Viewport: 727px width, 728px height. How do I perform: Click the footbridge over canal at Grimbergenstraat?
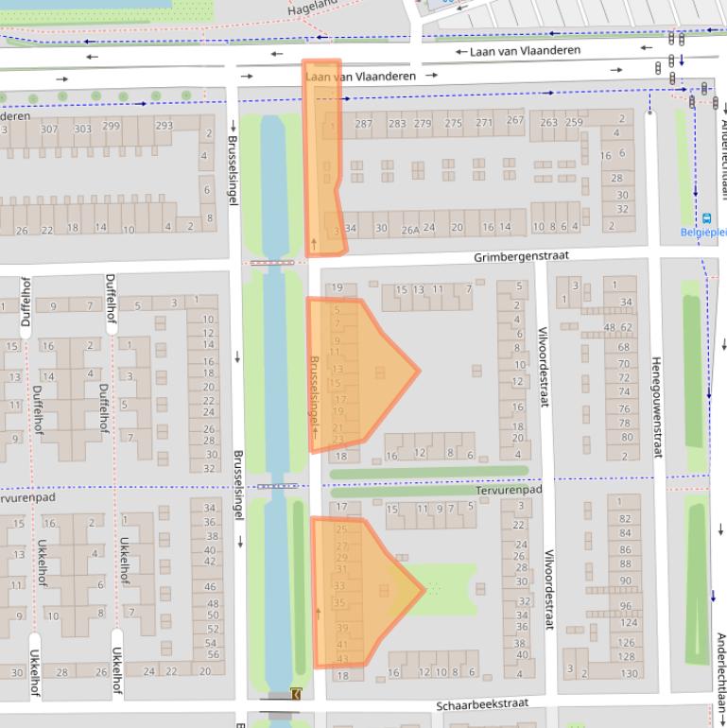(x=273, y=263)
